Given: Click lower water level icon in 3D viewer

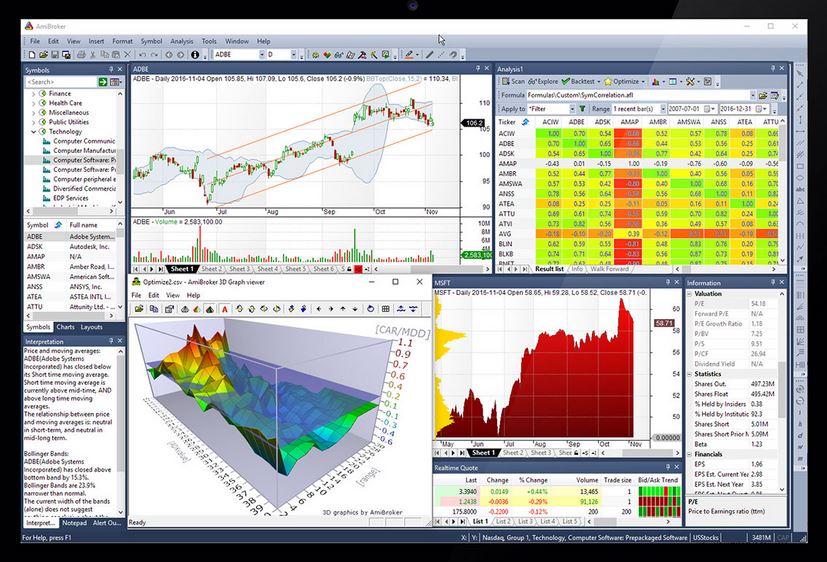Looking at the screenshot, I should pos(413,309).
